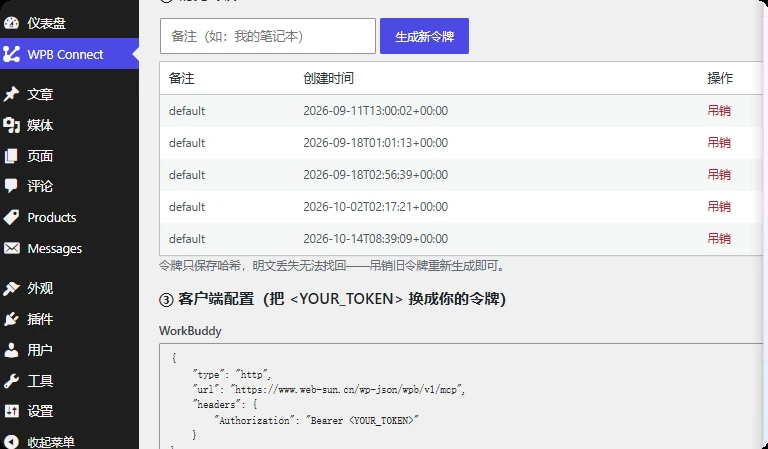Viewport: 768px width, 449px height.
Task: Click the timestamp 2026-09-18T01:01:13+00:00
Action: point(376,142)
